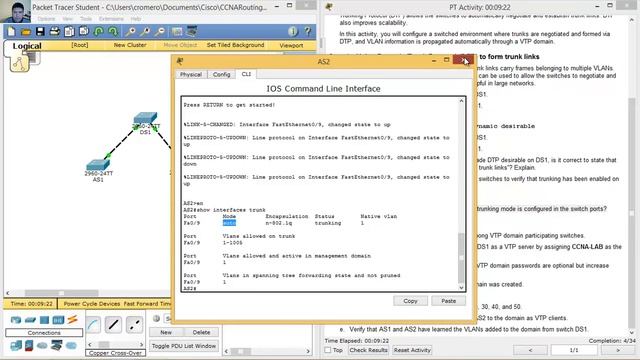The width and height of the screenshot is (640, 360).
Task: Save the Packet Tracer file
Action: 40,31
